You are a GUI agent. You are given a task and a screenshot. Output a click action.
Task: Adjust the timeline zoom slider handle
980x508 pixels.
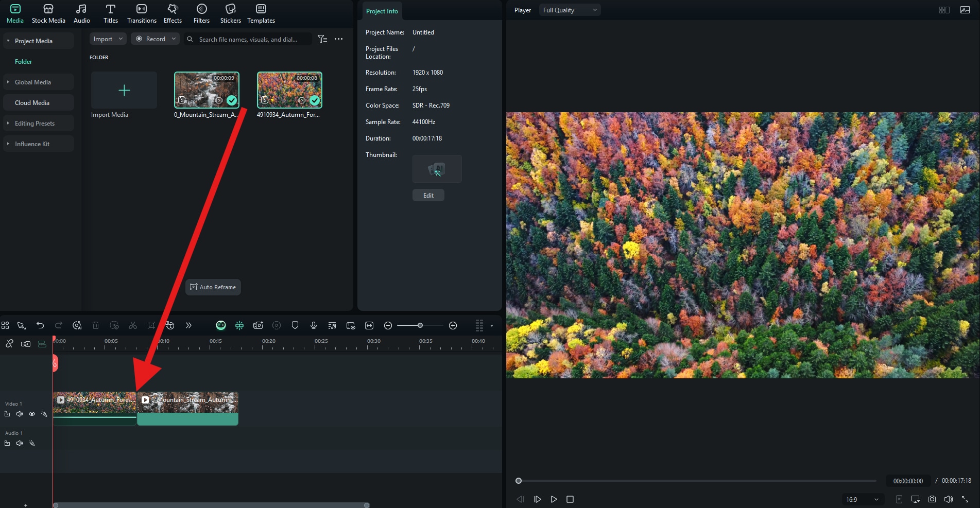click(420, 325)
